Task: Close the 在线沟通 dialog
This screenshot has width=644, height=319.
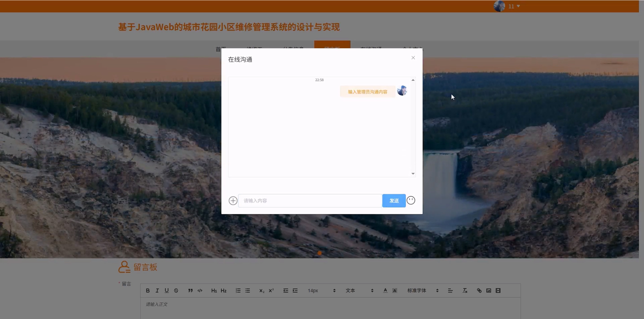Action: tap(413, 58)
